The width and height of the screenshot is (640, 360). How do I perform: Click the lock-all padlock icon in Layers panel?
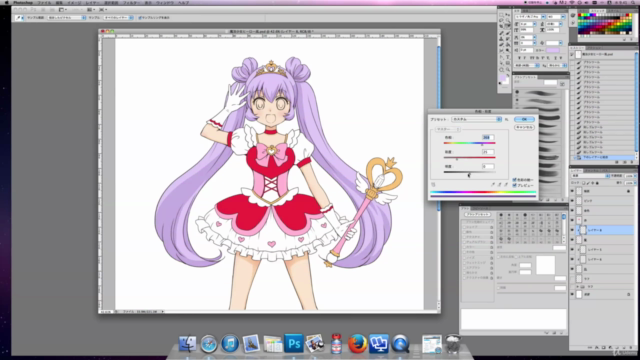tap(597, 183)
